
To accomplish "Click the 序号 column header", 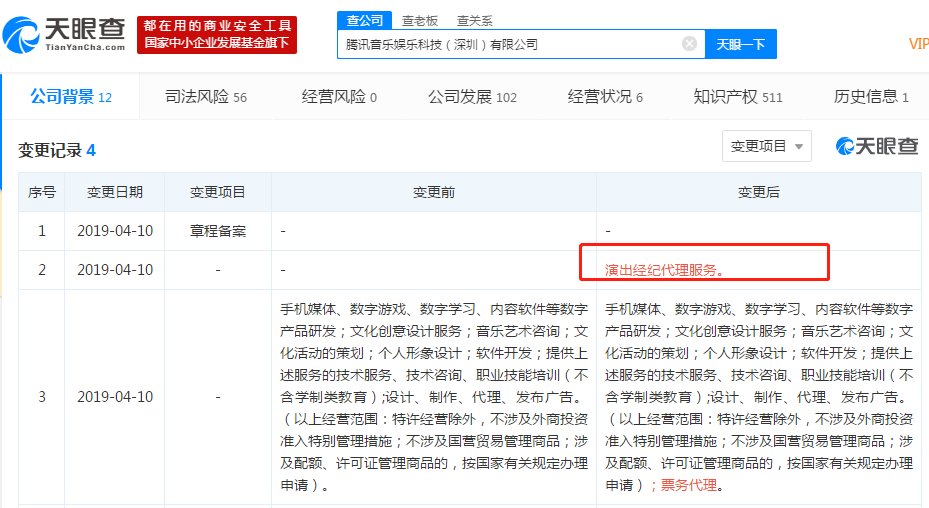I will click(x=41, y=192).
